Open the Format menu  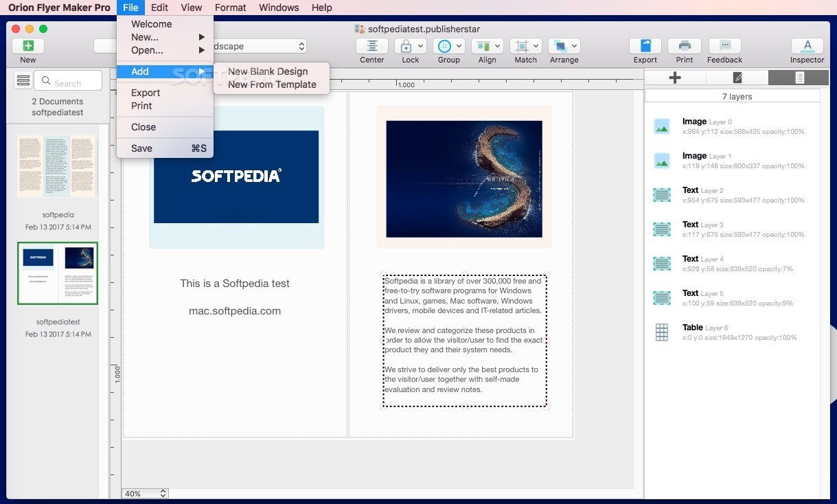pos(230,8)
